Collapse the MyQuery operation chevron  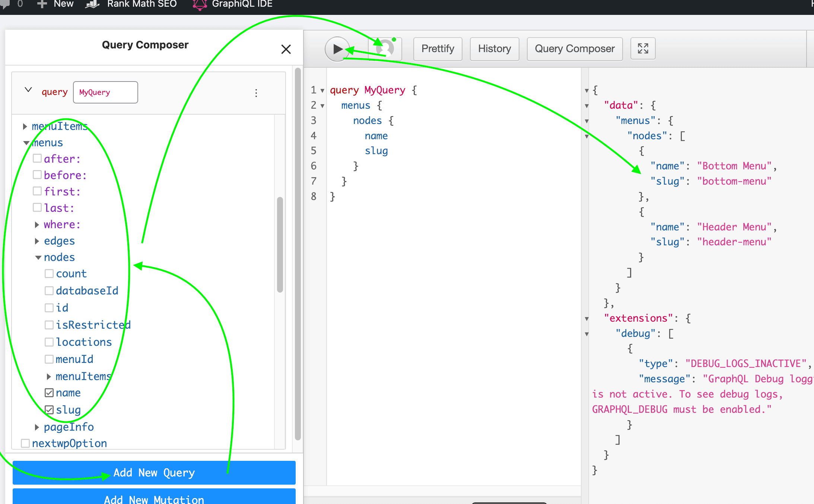[x=28, y=90]
